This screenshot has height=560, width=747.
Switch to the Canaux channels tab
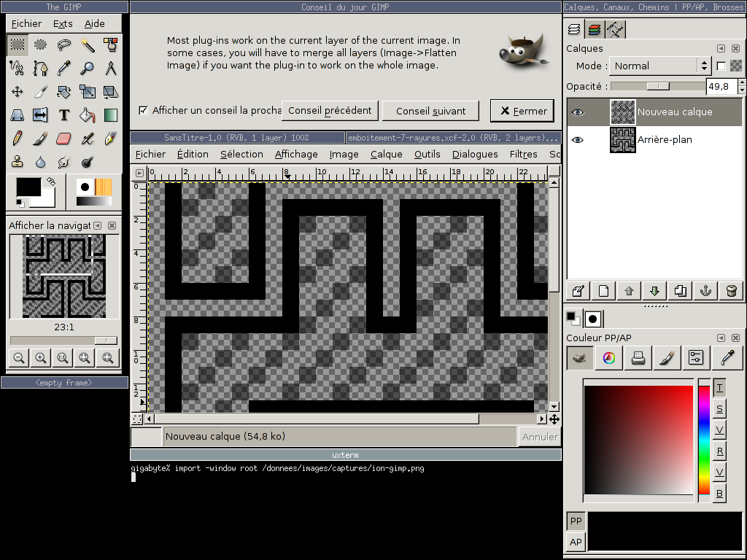pos(594,29)
